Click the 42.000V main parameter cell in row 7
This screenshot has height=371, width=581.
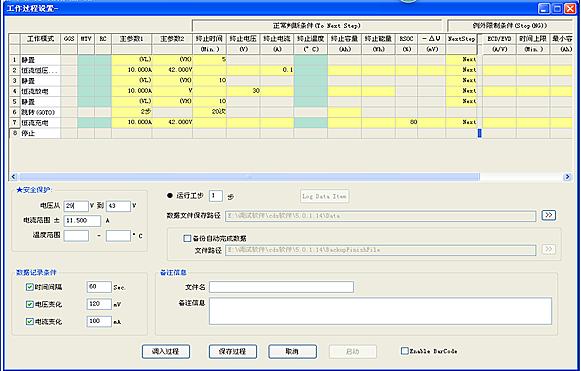coord(172,122)
